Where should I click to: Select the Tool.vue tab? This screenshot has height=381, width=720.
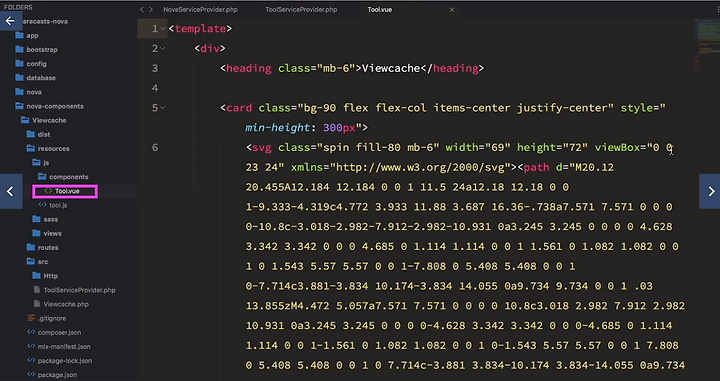(380, 10)
